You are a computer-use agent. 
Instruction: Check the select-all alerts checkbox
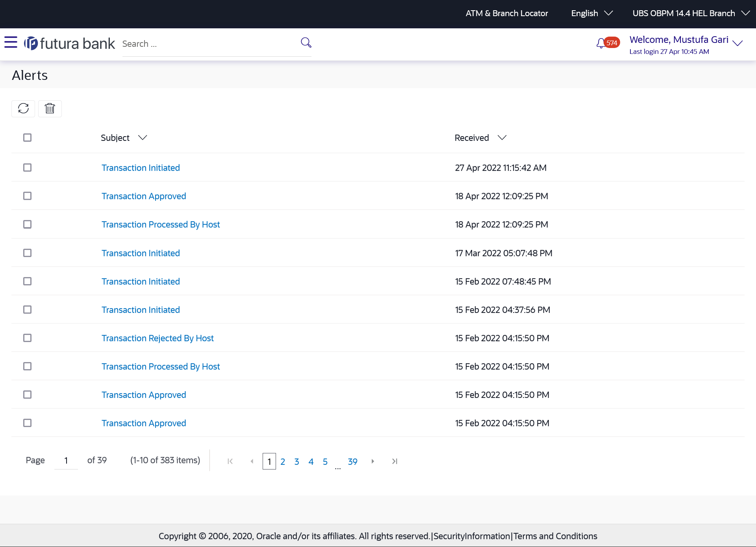27,138
